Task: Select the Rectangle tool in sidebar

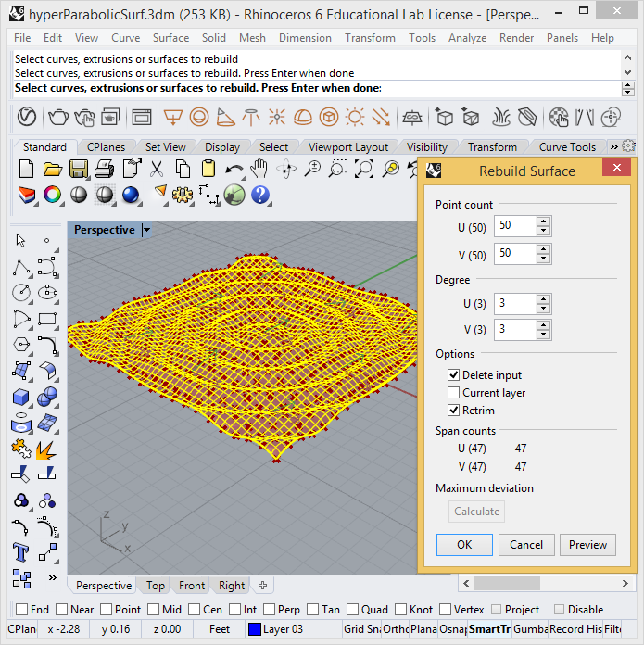Action: point(47,319)
